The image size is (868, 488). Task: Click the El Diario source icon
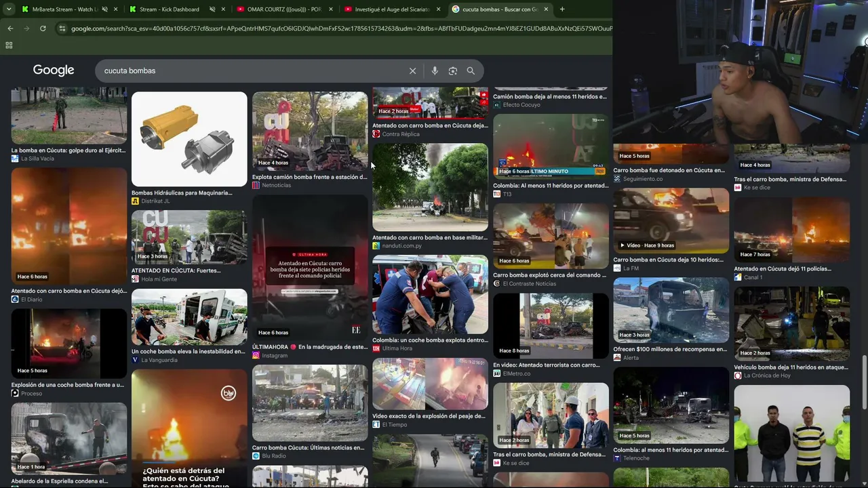[x=15, y=299]
